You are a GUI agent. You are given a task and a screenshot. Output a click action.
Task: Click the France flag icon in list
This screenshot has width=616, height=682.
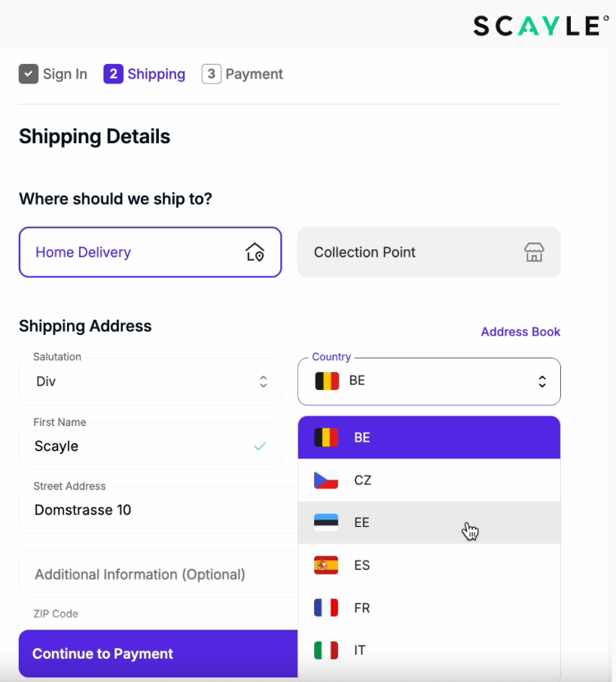(326, 608)
